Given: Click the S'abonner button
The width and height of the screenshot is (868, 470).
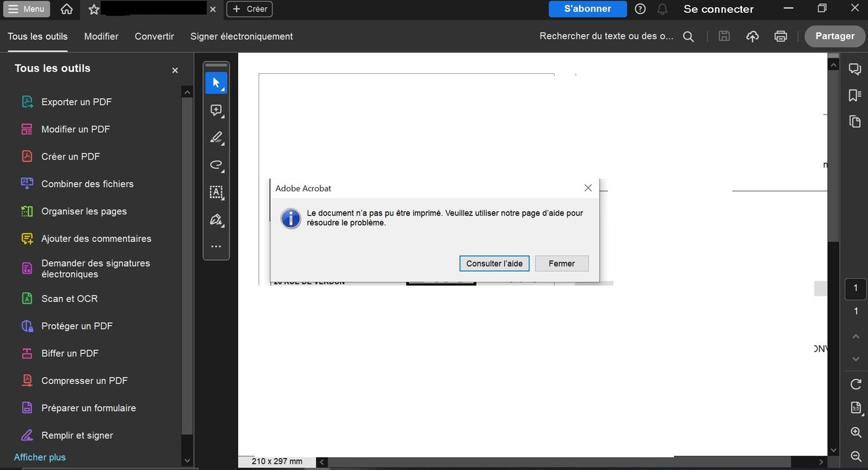Looking at the screenshot, I should click(x=587, y=9).
